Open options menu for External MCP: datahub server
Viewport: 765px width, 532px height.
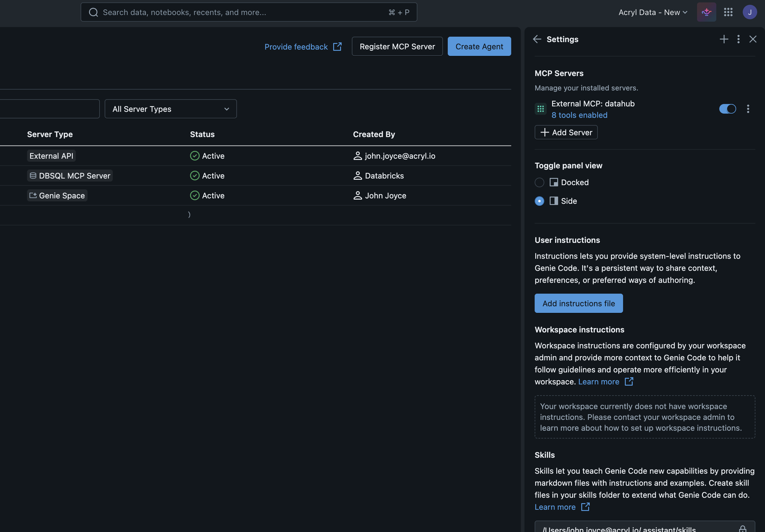(x=748, y=109)
